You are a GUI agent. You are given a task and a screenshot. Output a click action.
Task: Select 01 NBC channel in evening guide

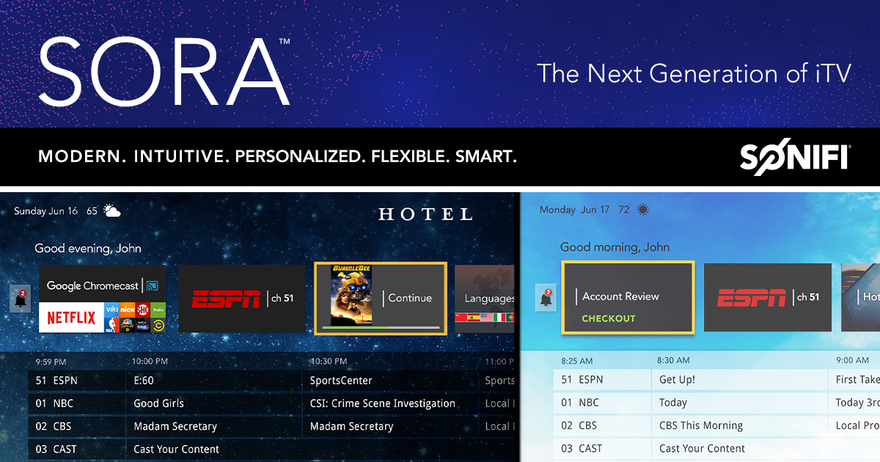(x=76, y=404)
